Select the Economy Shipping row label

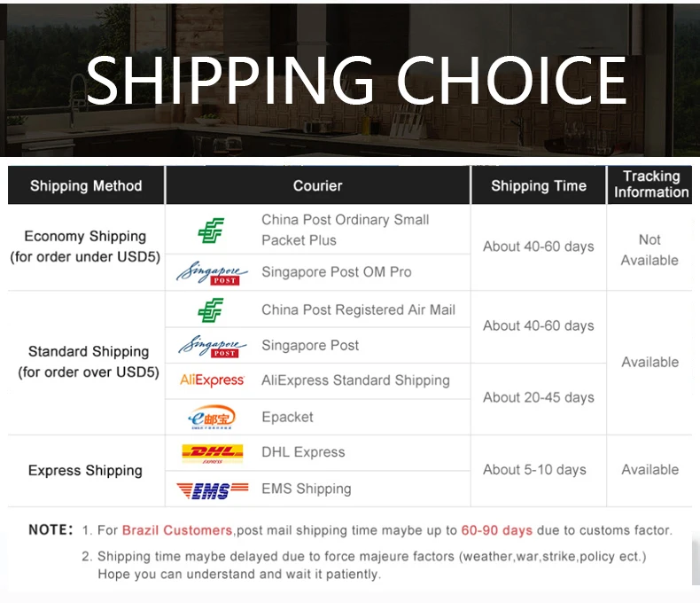coord(85,247)
